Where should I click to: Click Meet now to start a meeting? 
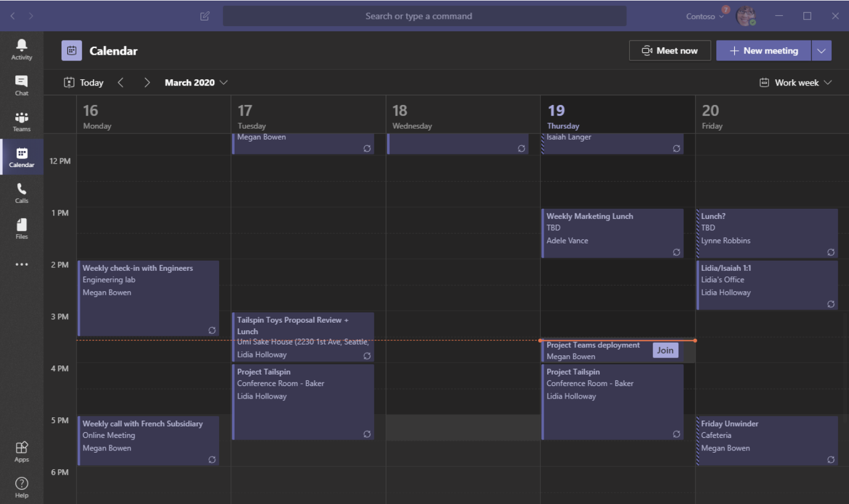point(670,50)
